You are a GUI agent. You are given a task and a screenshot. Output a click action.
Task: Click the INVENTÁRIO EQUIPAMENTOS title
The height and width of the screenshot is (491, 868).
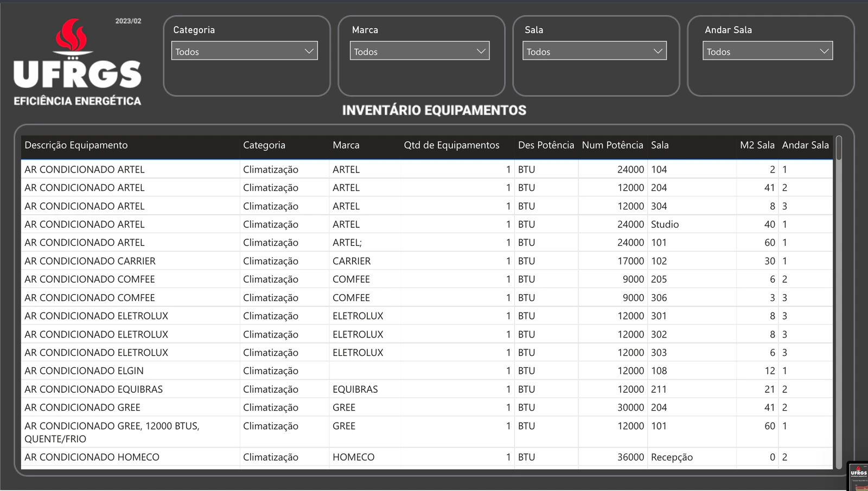click(434, 110)
